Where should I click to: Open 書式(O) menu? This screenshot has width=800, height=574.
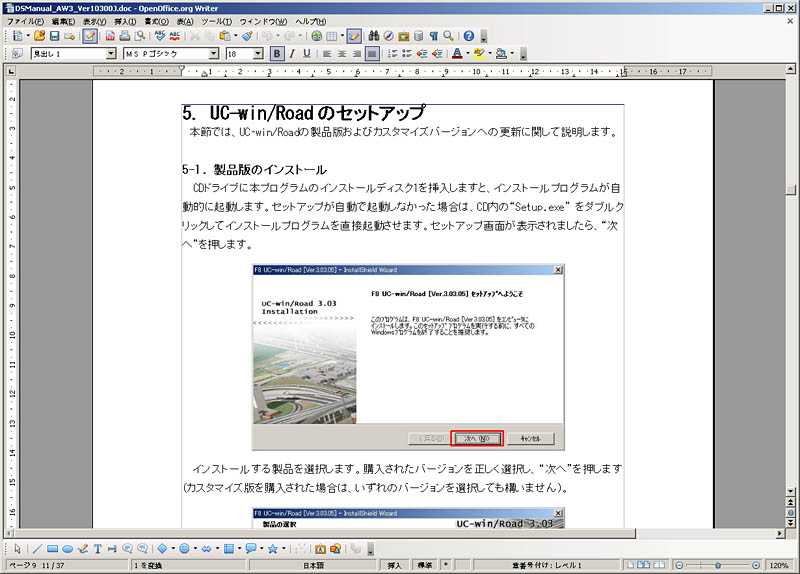[156, 21]
